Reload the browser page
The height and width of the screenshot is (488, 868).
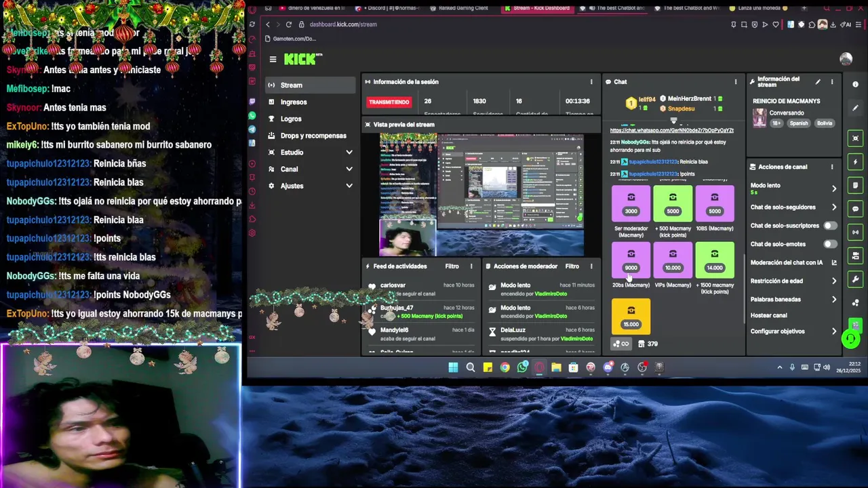[289, 24]
